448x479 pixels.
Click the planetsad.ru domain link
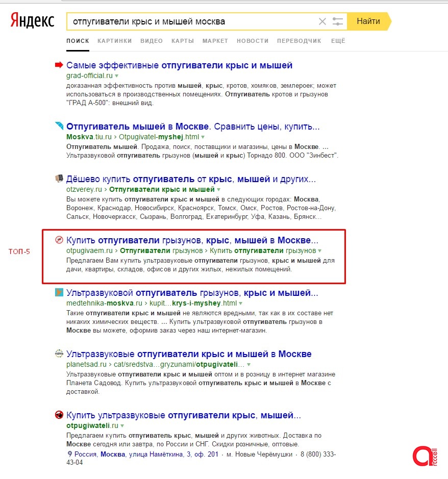pos(86,364)
